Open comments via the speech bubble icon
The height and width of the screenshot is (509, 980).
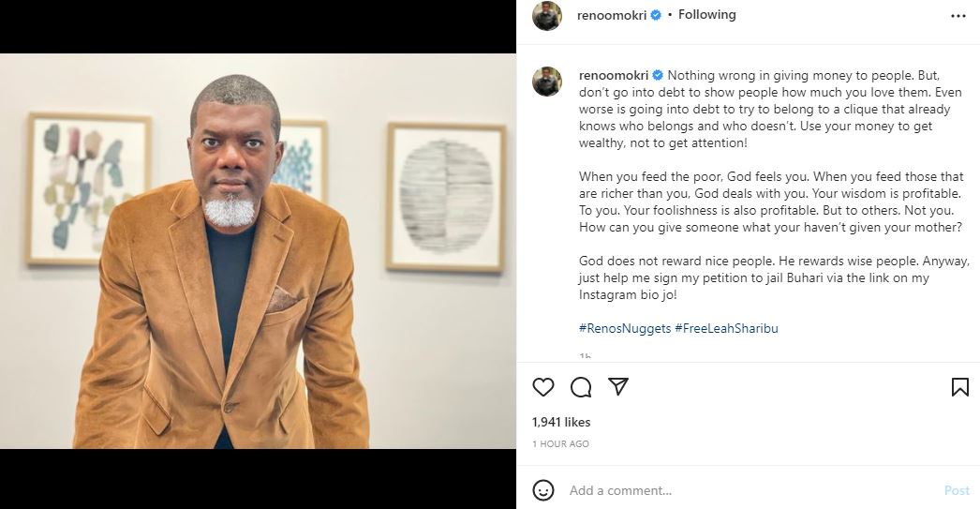pyautogui.click(x=581, y=387)
